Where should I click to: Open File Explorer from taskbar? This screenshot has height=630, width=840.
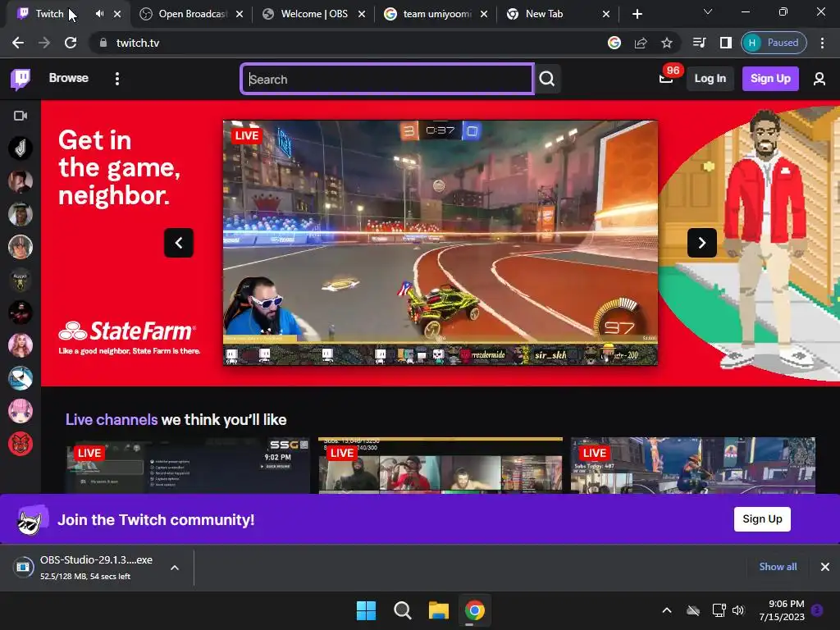(438, 610)
